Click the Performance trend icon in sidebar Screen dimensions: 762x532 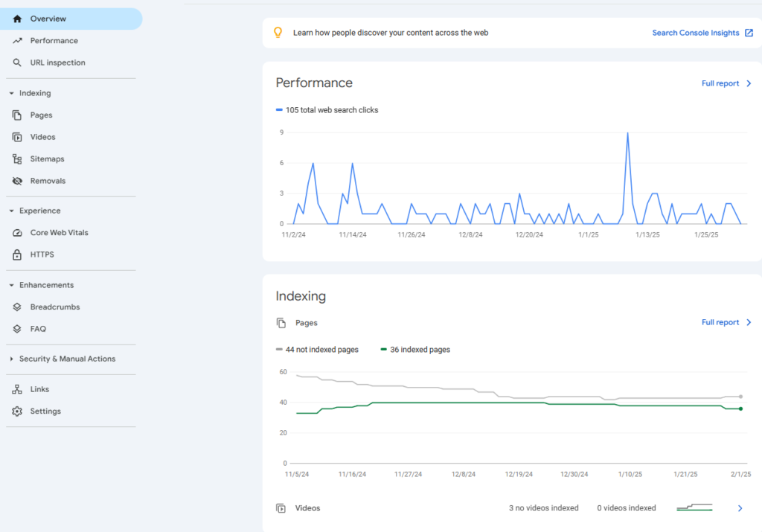pos(17,41)
